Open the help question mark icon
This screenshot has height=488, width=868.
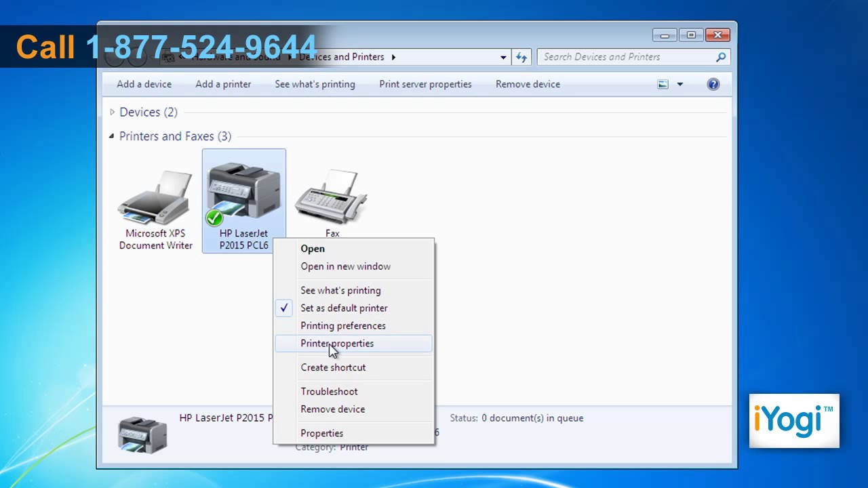(713, 84)
